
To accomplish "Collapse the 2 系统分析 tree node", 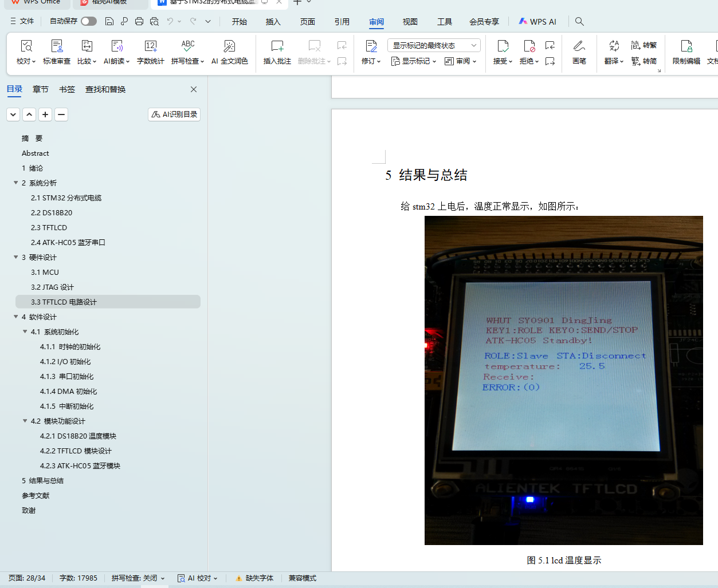I will tap(16, 183).
